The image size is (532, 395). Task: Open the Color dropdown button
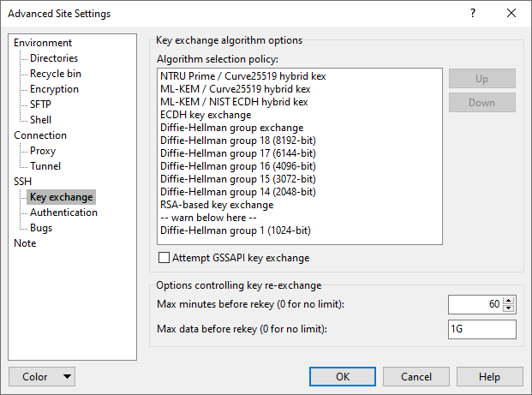pos(42,377)
